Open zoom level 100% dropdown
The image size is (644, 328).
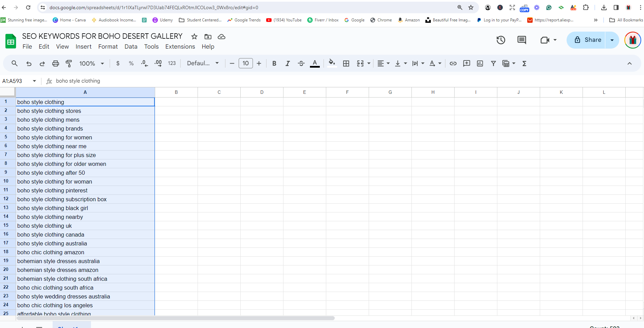click(91, 63)
